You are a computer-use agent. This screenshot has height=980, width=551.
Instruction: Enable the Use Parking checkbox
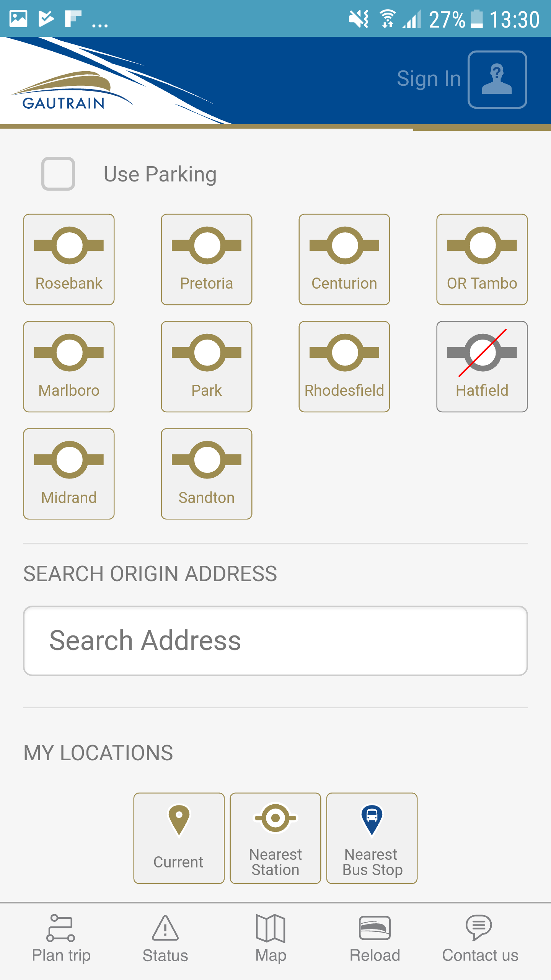pos(58,174)
